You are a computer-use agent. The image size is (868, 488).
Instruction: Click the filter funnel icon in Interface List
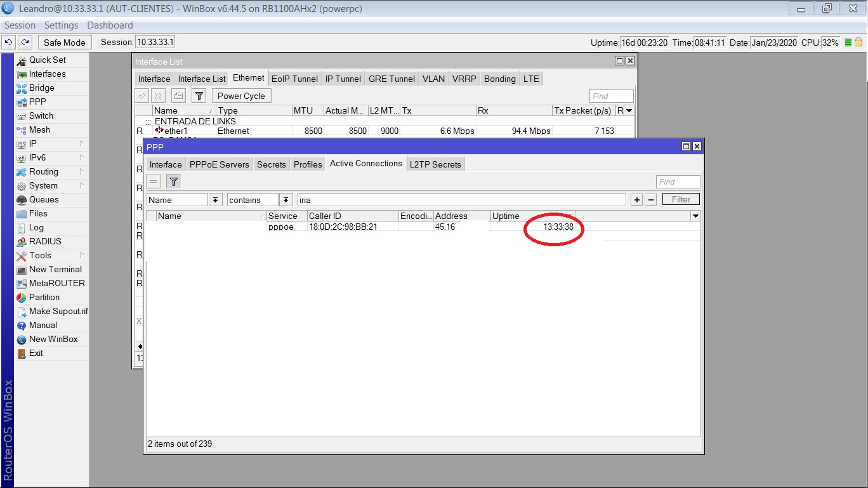tap(199, 96)
